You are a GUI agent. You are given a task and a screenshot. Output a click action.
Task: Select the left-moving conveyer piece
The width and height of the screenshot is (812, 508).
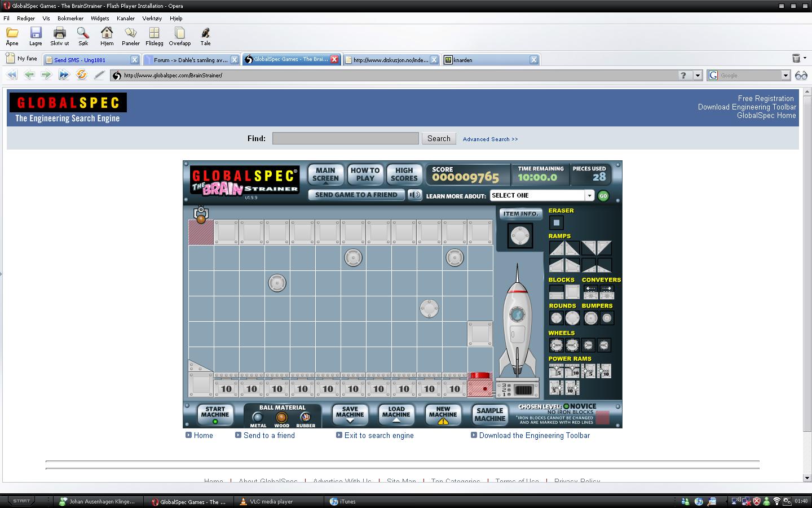pos(591,292)
